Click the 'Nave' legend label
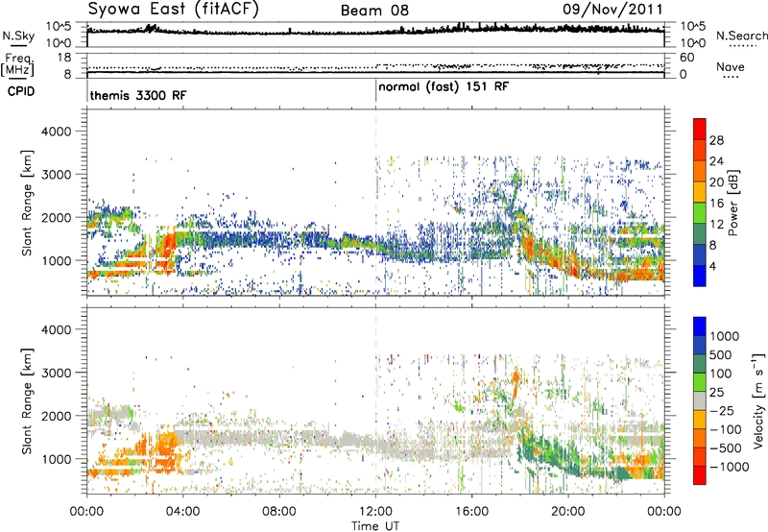This screenshot has height=532, width=768. (731, 66)
